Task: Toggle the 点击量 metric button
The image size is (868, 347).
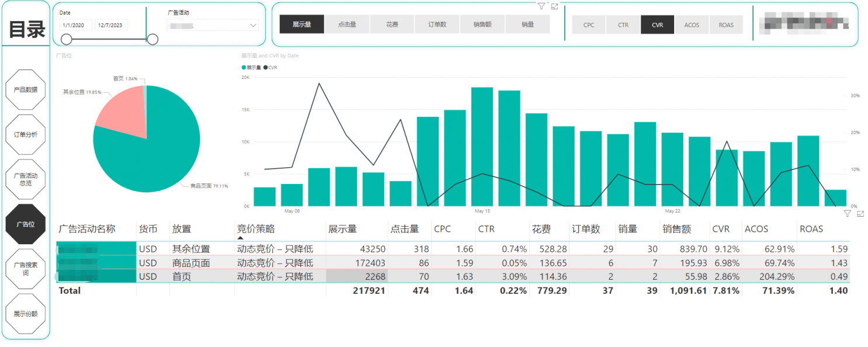Action: coord(347,25)
